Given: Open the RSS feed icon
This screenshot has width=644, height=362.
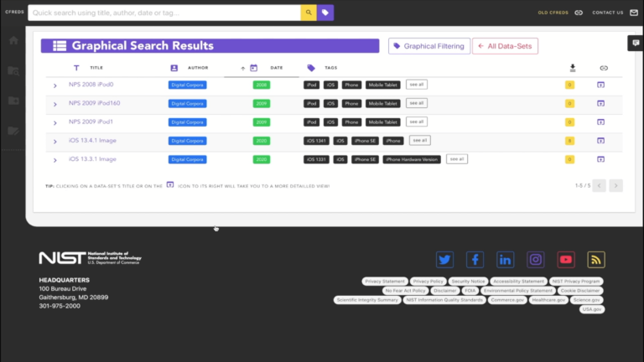Looking at the screenshot, I should (x=596, y=260).
